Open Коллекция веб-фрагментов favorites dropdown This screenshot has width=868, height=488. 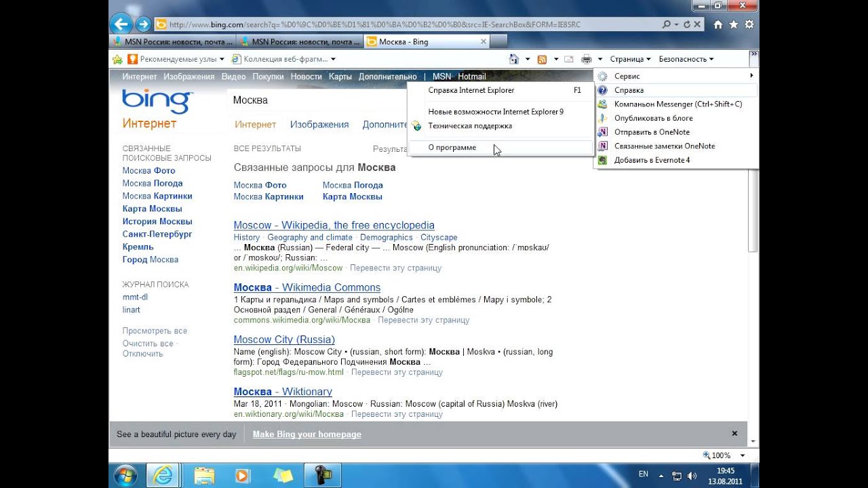(283, 59)
